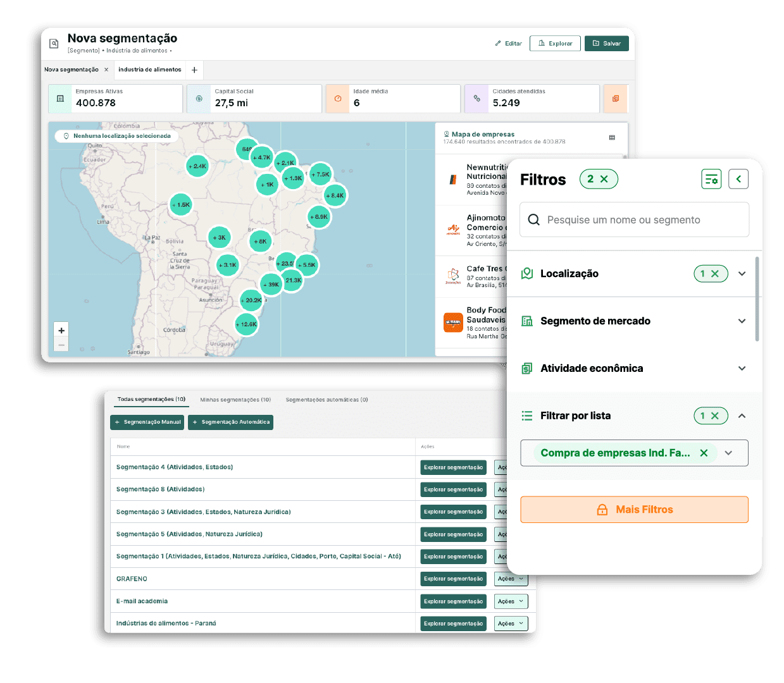Image resolution: width=784 pixels, height=683 pixels.
Task: Open Ações dropdown for the GRAFENO row
Action: [511, 579]
